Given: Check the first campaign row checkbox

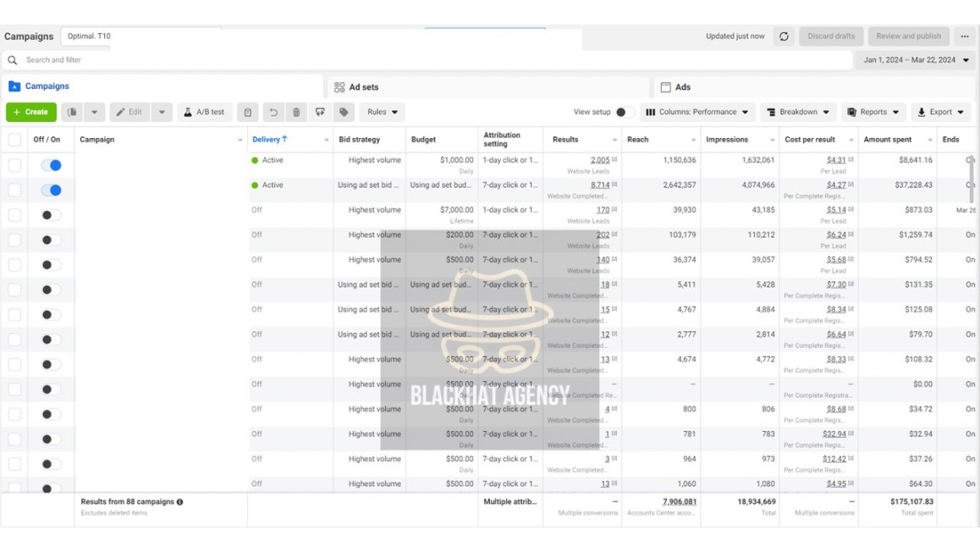Looking at the screenshot, I should click(x=14, y=165).
